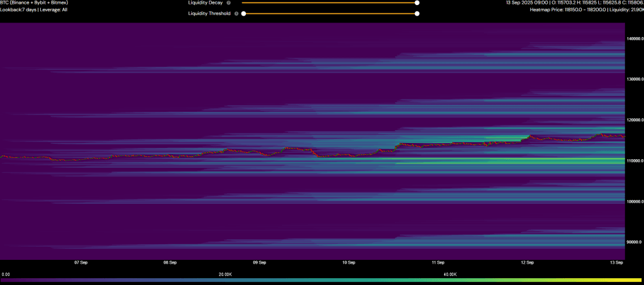644x285 pixels.
Task: Click the 10 Sep date axis label
Action: pos(348,262)
